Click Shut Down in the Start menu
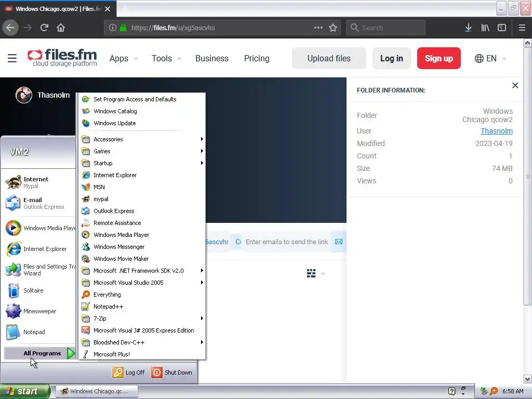532x399 pixels. (x=171, y=373)
